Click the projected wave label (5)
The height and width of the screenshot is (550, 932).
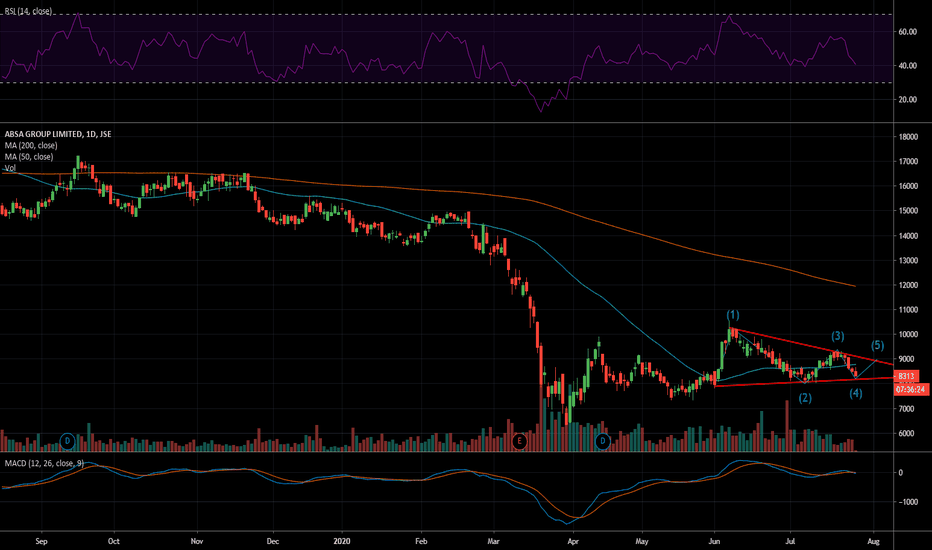pos(877,345)
